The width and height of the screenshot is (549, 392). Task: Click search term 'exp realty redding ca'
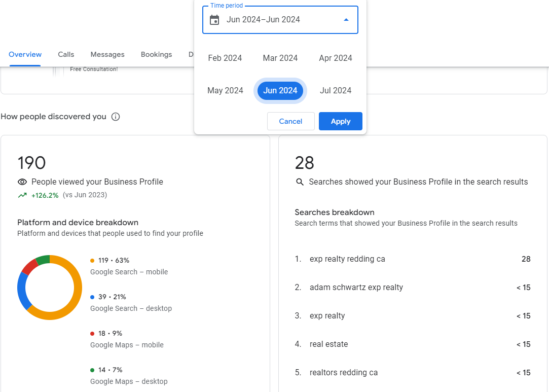tap(347, 259)
